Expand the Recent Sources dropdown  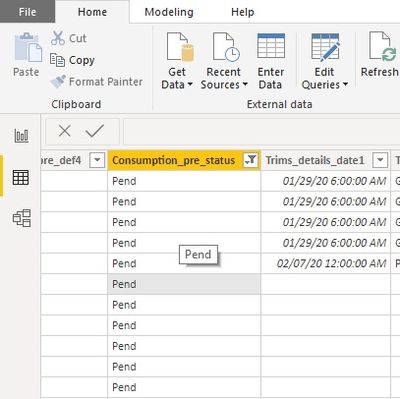point(245,85)
